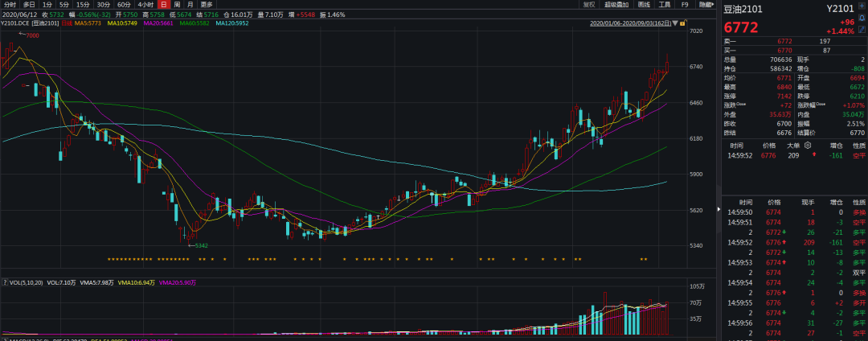Select the 4小时 period tab
Screen dimensions: 868x341
[x=146, y=5]
